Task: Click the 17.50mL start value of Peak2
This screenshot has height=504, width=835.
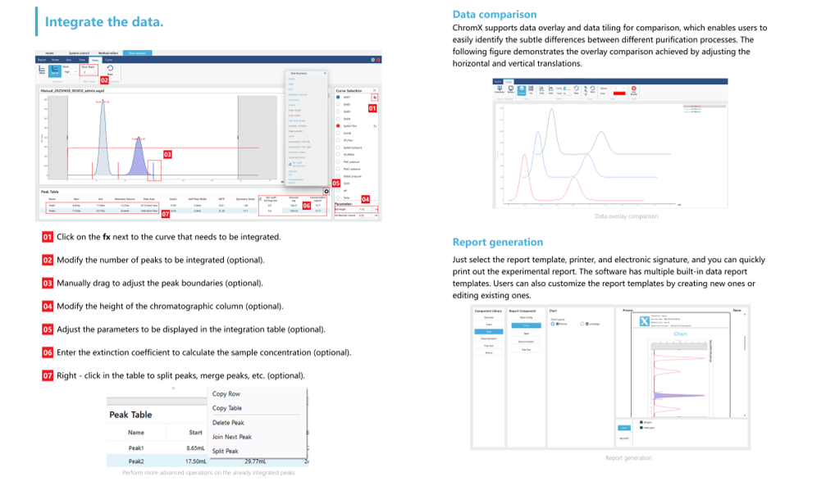Action: pos(195,461)
